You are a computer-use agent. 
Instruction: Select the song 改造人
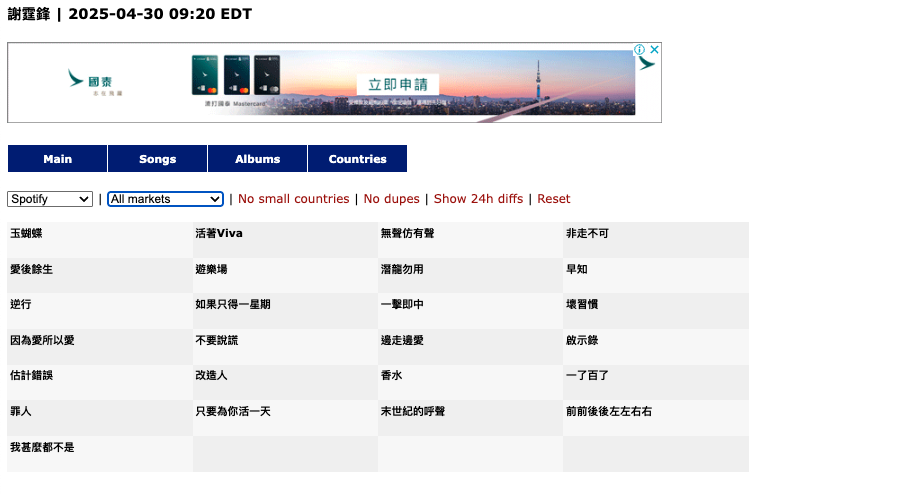click(211, 375)
